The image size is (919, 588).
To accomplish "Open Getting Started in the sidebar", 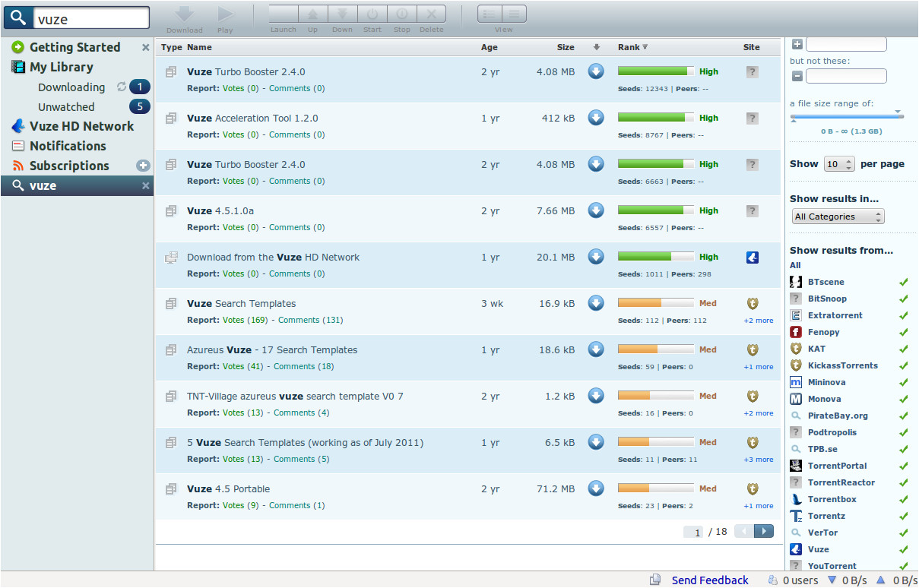I will click(x=74, y=47).
